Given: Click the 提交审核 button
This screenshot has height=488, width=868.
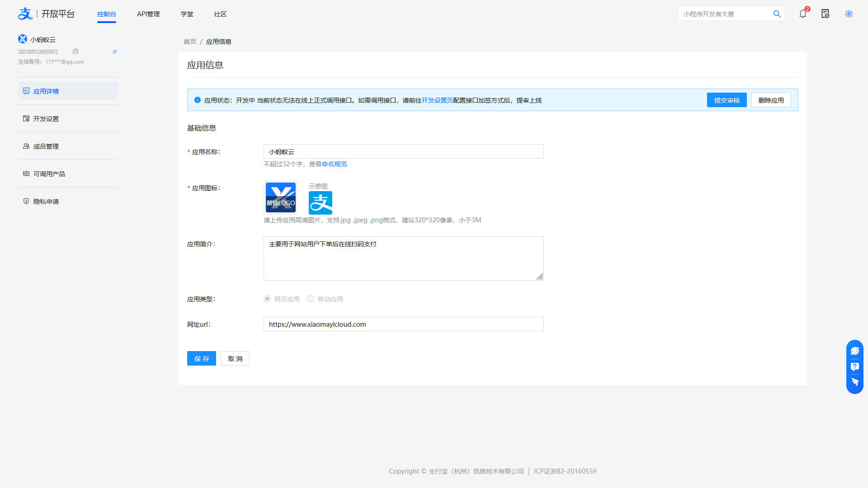Looking at the screenshot, I should (726, 100).
